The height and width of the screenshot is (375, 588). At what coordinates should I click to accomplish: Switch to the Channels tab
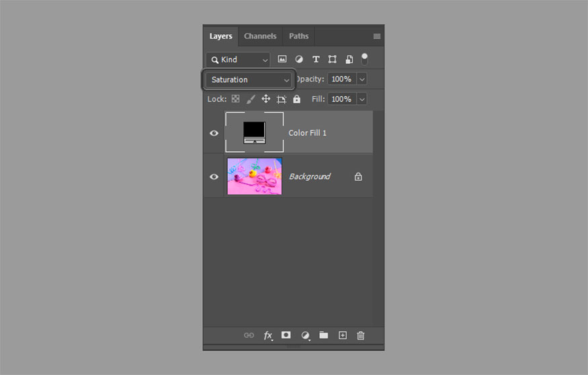pyautogui.click(x=260, y=36)
